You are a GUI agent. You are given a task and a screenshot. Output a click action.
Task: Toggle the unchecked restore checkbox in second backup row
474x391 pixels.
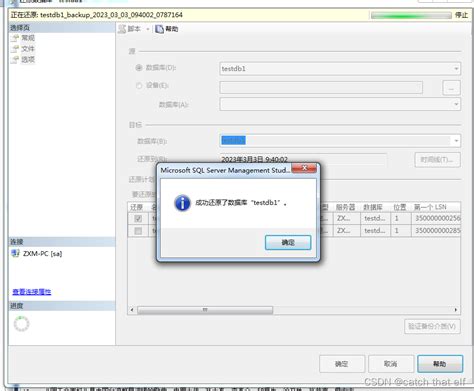point(138,231)
